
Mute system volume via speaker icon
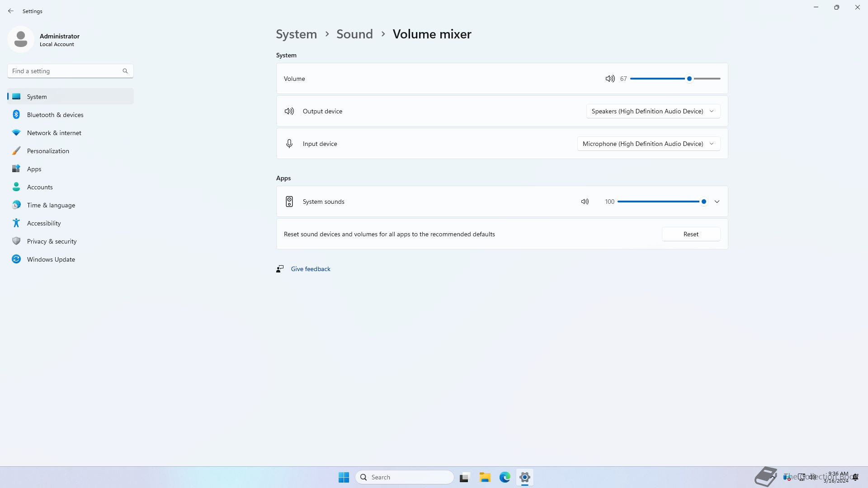click(610, 79)
